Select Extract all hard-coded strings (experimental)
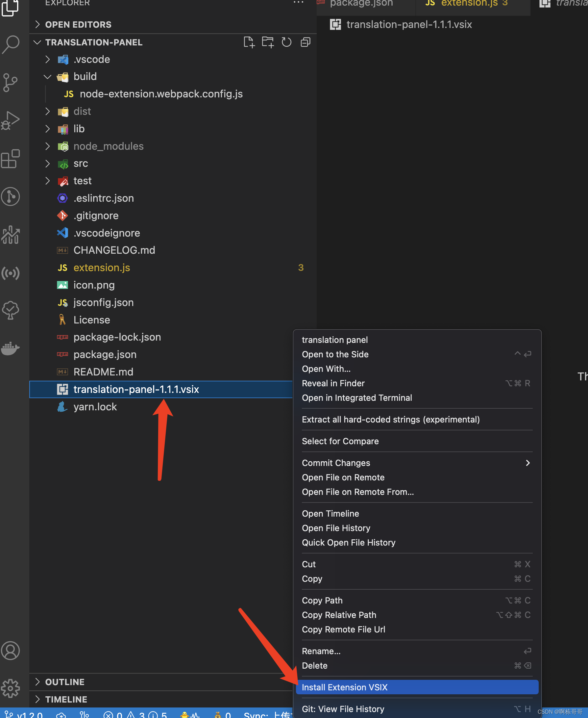The height and width of the screenshot is (718, 588). point(417,419)
